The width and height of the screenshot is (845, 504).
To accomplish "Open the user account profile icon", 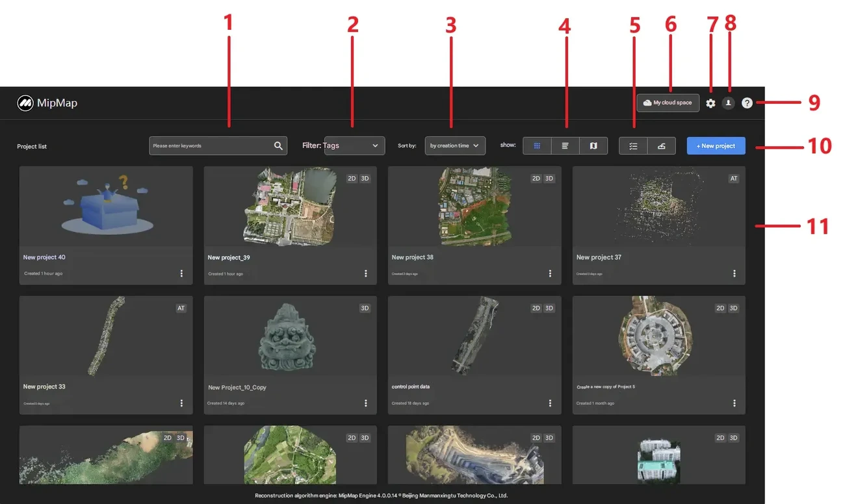I will coord(729,103).
